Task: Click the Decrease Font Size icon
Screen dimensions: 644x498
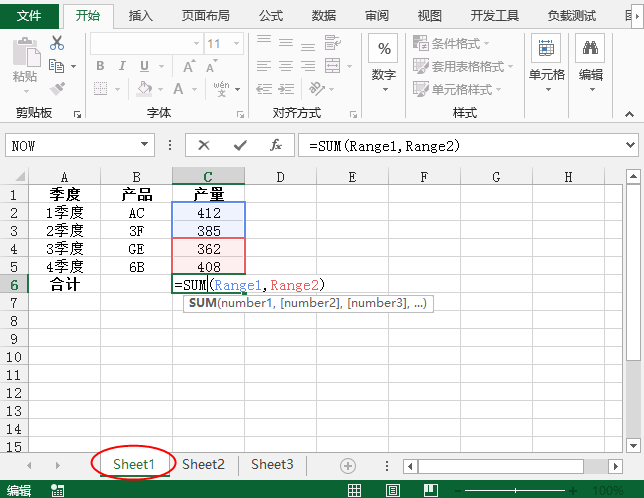Action: [212, 66]
